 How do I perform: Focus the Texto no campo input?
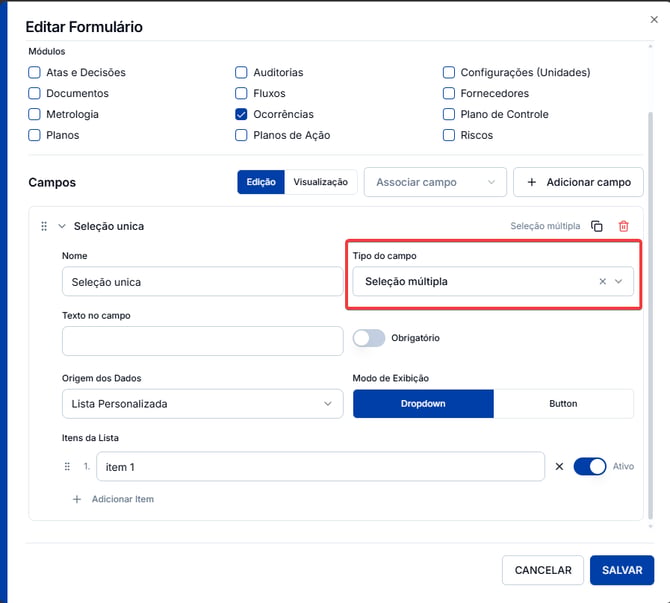(203, 341)
